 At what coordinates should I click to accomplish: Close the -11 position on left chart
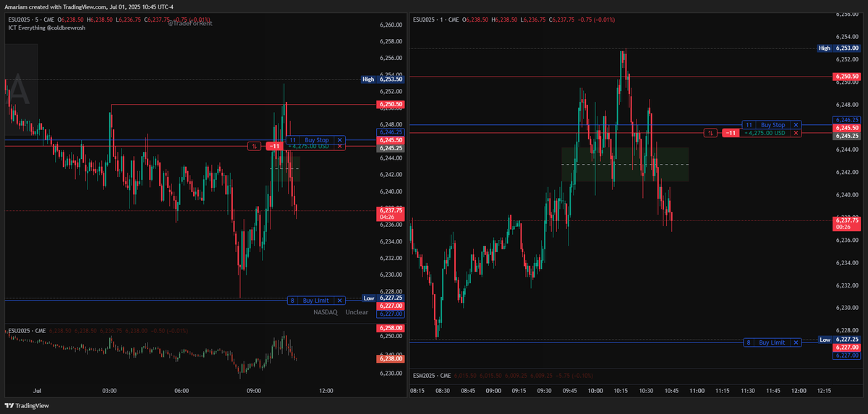tap(340, 147)
